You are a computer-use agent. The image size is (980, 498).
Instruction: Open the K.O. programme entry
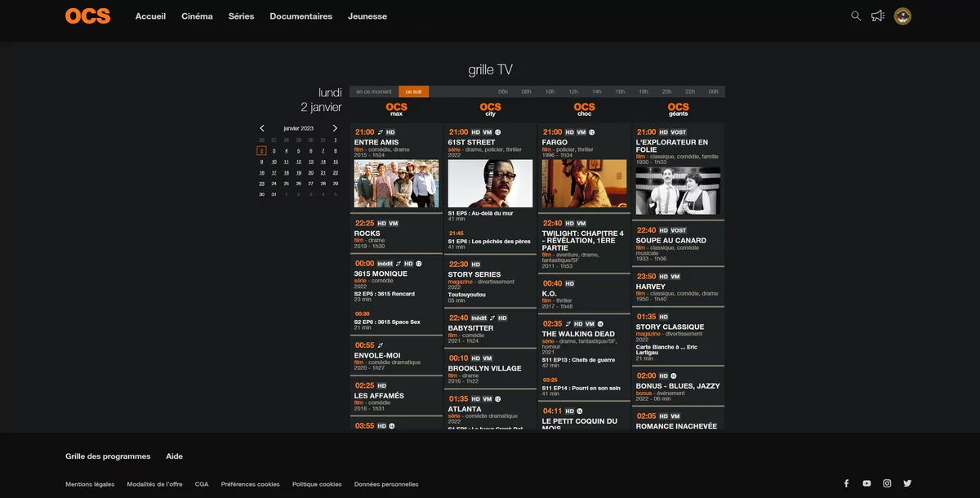(584, 294)
